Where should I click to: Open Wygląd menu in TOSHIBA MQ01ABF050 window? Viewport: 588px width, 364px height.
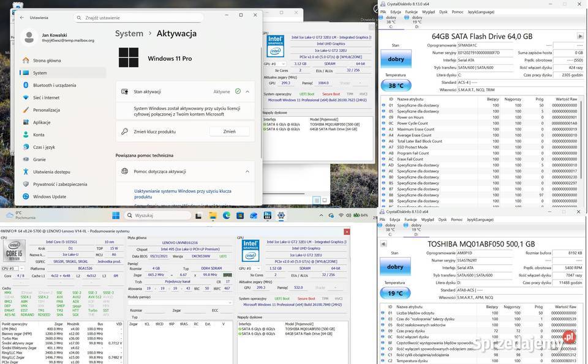tap(428, 220)
